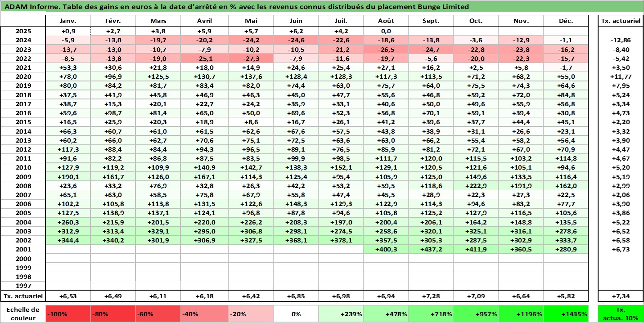Select the 'Avril' column header
644x323 pixels.
tap(204, 21)
